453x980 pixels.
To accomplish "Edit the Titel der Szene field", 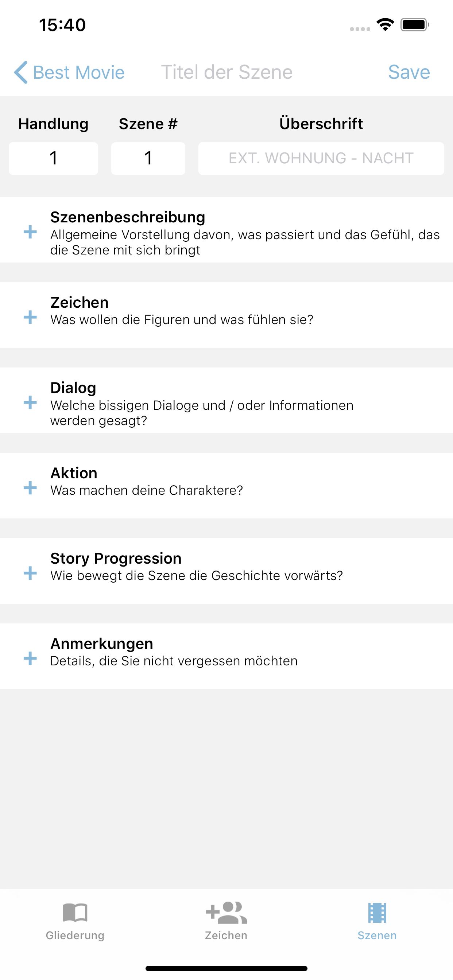I will click(x=227, y=72).
